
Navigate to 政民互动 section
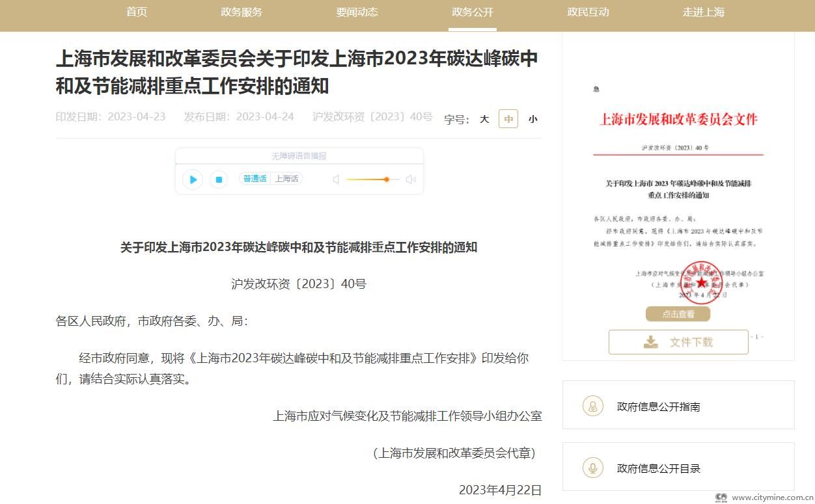point(588,12)
